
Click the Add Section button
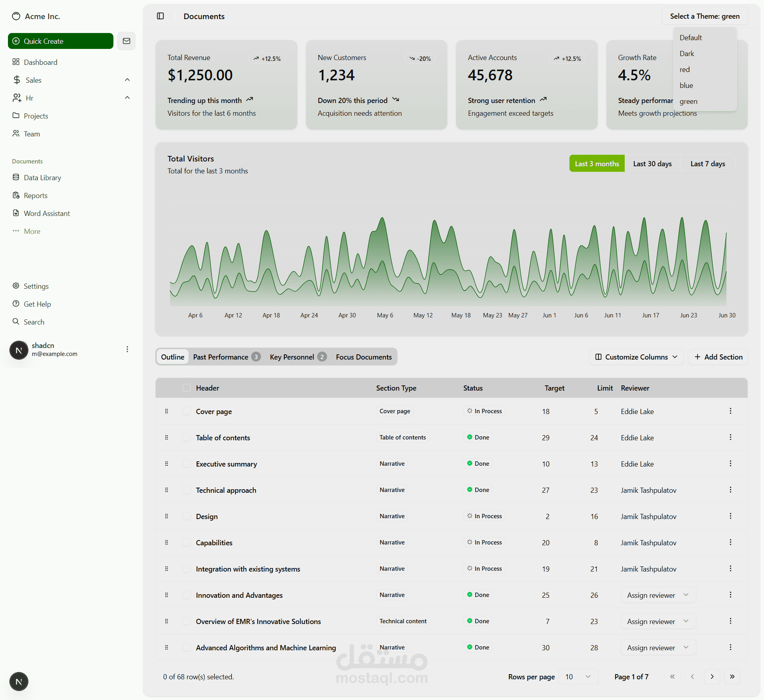718,357
